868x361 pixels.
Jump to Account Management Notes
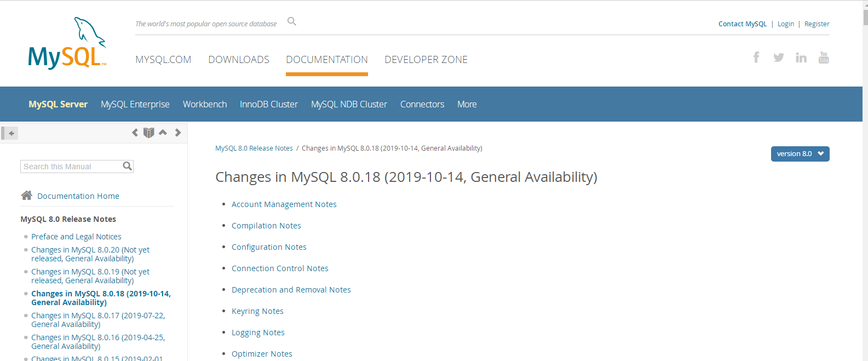pos(284,204)
